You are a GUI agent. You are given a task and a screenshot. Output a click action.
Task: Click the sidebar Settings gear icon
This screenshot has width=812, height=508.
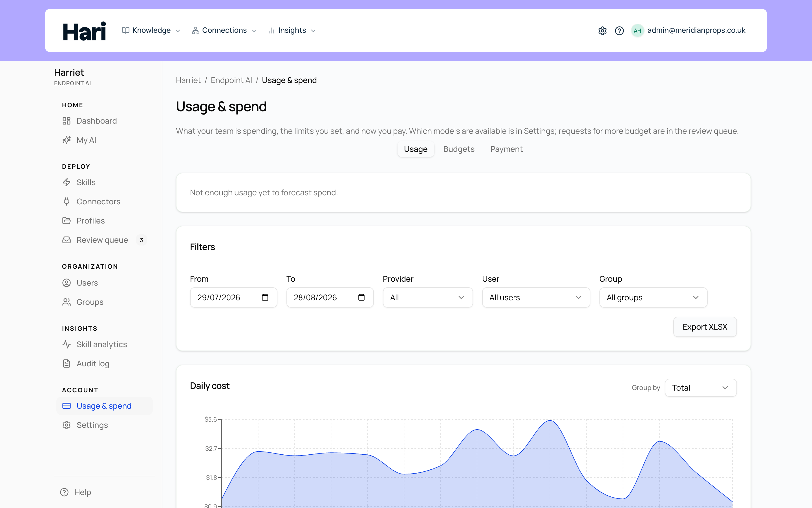point(67,425)
